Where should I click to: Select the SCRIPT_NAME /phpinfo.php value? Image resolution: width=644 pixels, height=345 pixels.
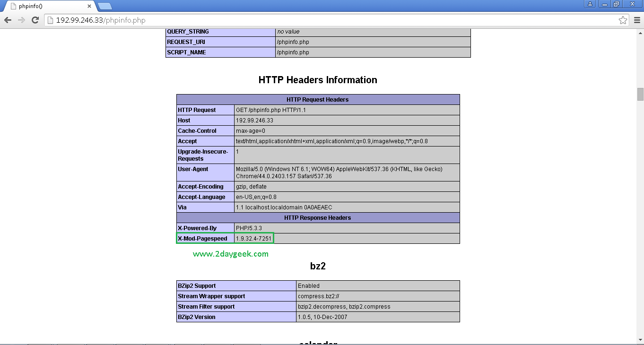coord(293,52)
